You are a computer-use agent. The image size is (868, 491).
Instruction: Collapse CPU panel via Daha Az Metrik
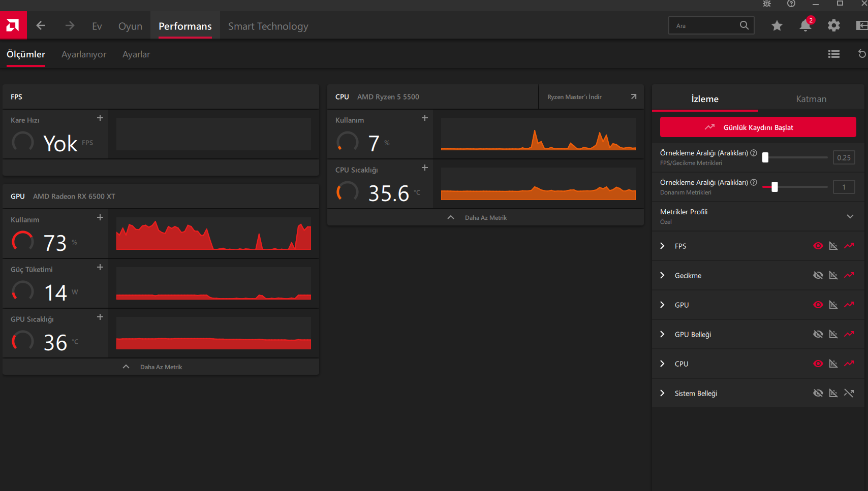click(485, 217)
